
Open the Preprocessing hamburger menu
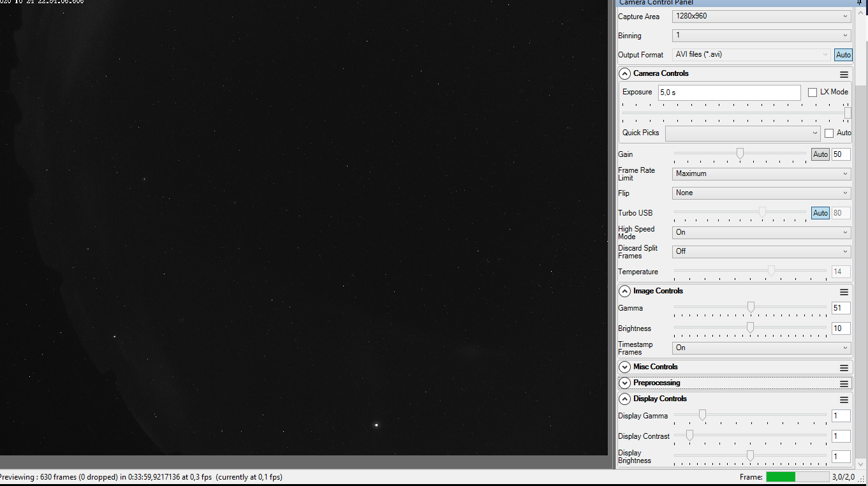pyautogui.click(x=844, y=383)
